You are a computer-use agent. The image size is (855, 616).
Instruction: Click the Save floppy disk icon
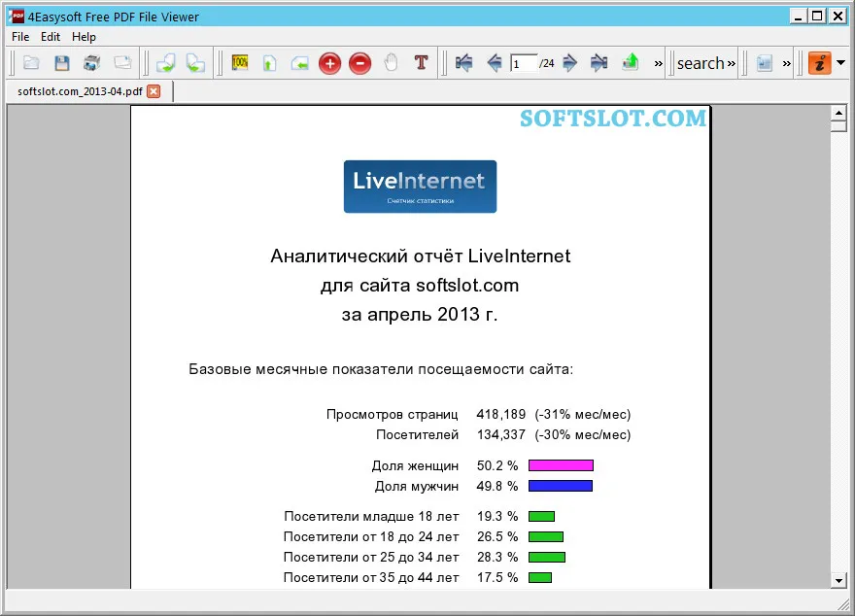[61, 63]
